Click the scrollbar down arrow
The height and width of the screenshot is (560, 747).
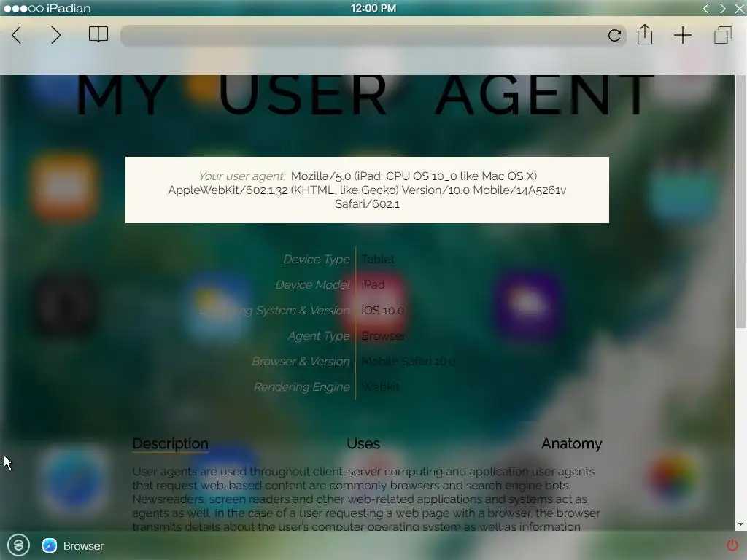click(x=740, y=524)
